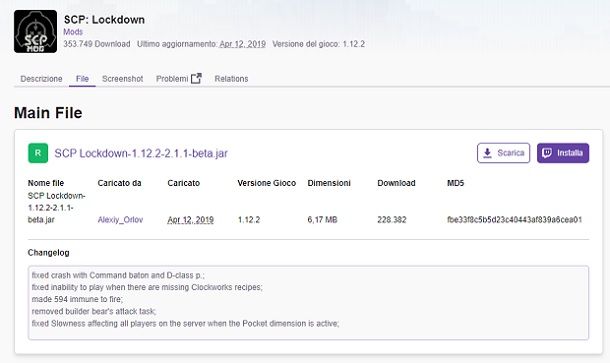610x363 pixels.
Task: Click changelog line about Pocket dimension Slowness
Action: coord(186,323)
